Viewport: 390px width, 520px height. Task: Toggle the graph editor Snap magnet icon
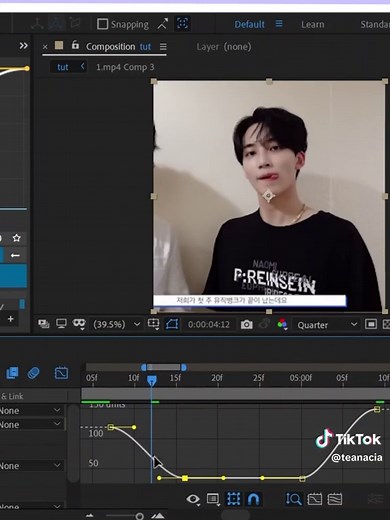click(x=254, y=499)
